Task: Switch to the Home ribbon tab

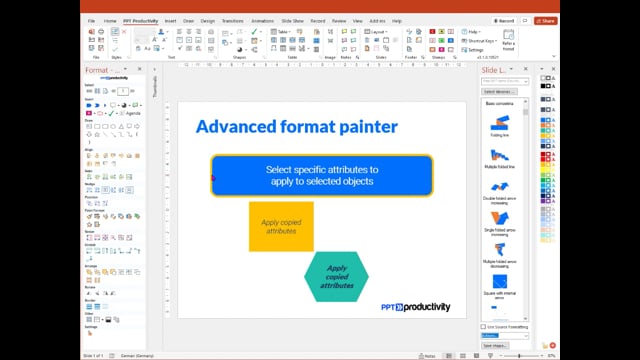Action: click(x=110, y=21)
